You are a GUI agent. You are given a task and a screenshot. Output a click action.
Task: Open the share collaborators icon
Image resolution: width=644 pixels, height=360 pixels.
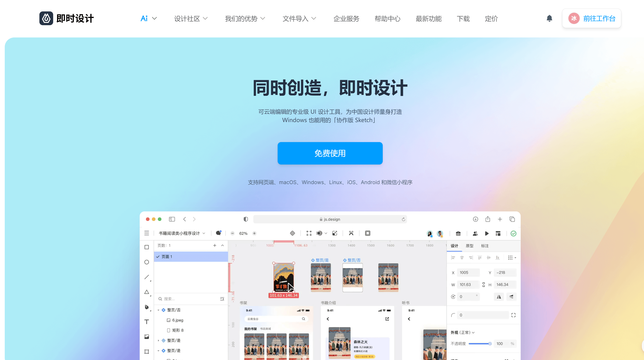click(475, 233)
